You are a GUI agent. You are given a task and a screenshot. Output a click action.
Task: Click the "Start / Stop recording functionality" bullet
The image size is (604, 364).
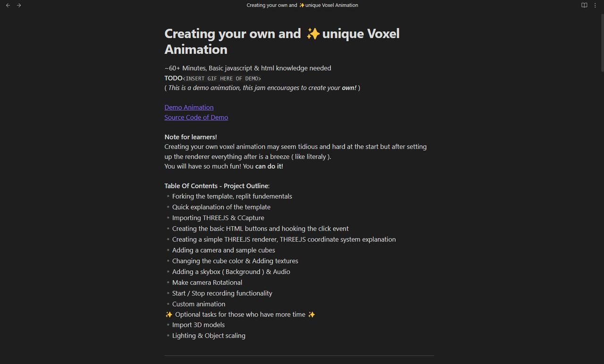[222, 293]
